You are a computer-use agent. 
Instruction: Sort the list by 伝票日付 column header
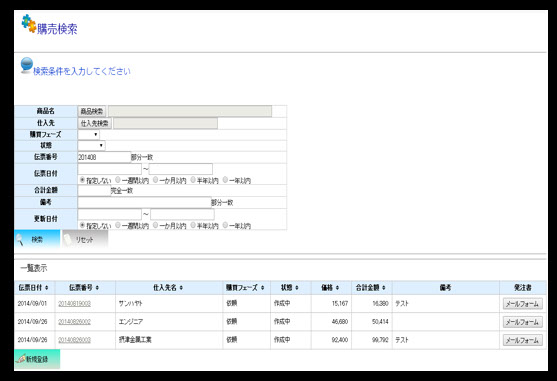(x=34, y=288)
